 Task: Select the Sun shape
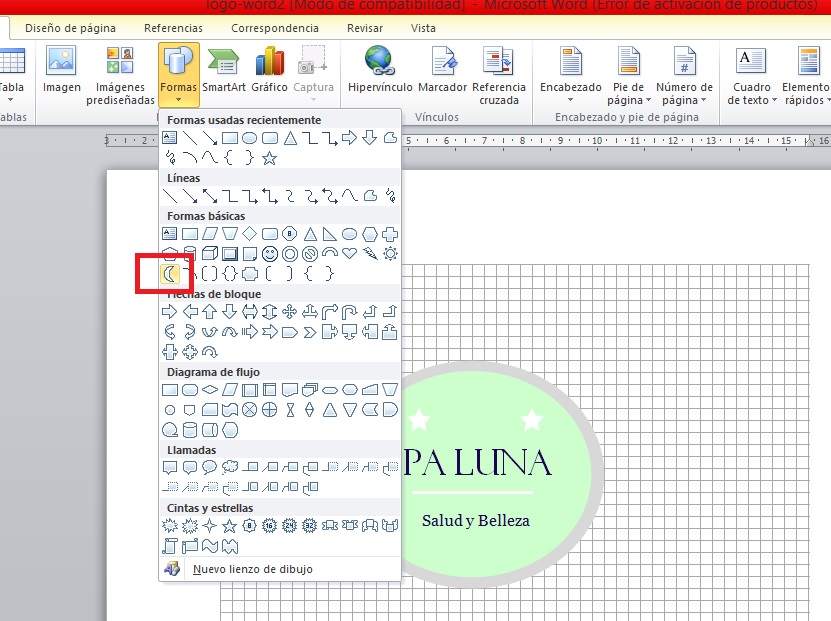[x=389, y=253]
